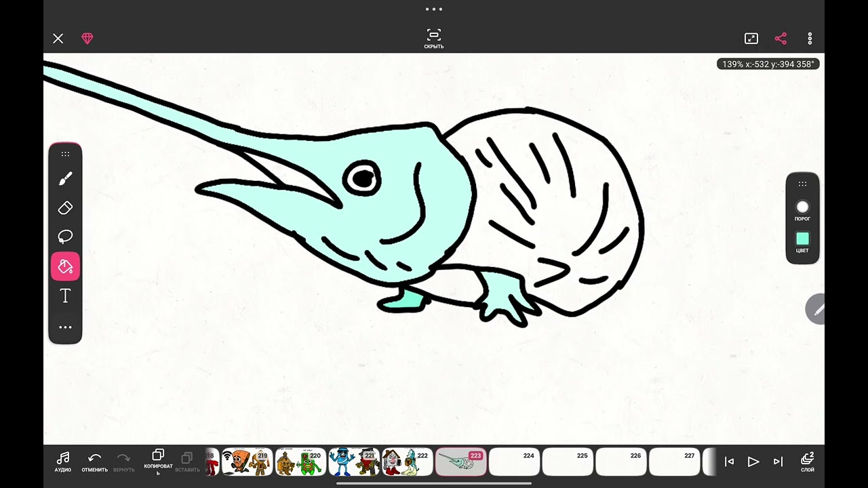
Task: Open the Аудио audio panel
Action: coord(62,462)
